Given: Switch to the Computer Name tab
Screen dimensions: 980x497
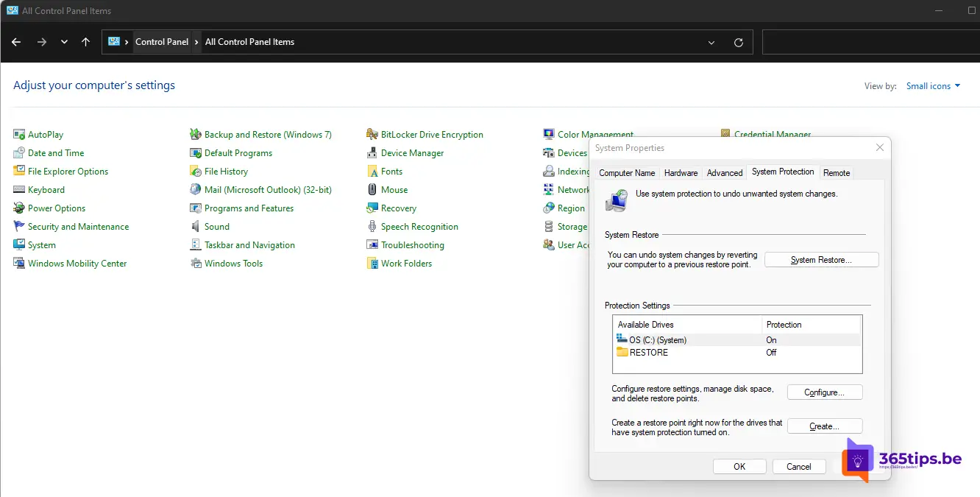Looking at the screenshot, I should [x=627, y=173].
